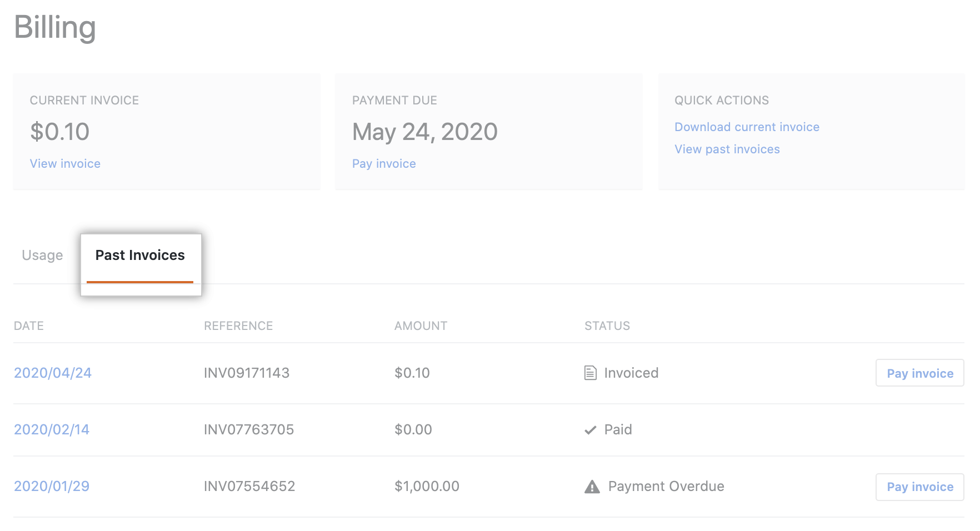Click the Pay invoice link under Payment Due
Image resolution: width=980 pixels, height=531 pixels.
[x=384, y=164]
